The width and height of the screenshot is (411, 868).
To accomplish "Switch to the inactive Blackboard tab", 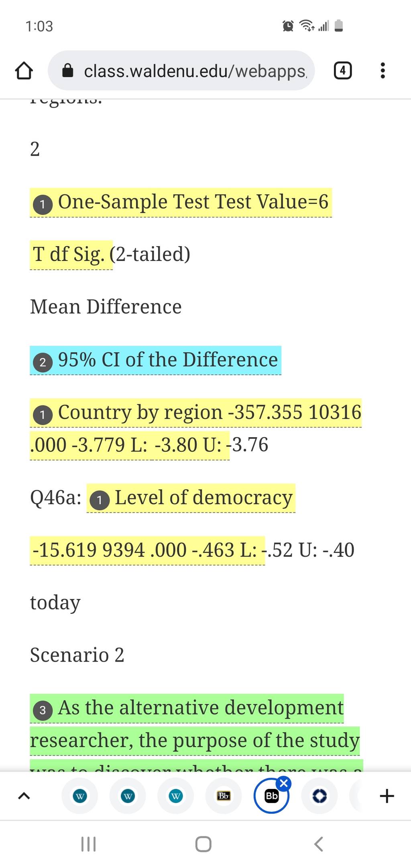I will [x=224, y=796].
